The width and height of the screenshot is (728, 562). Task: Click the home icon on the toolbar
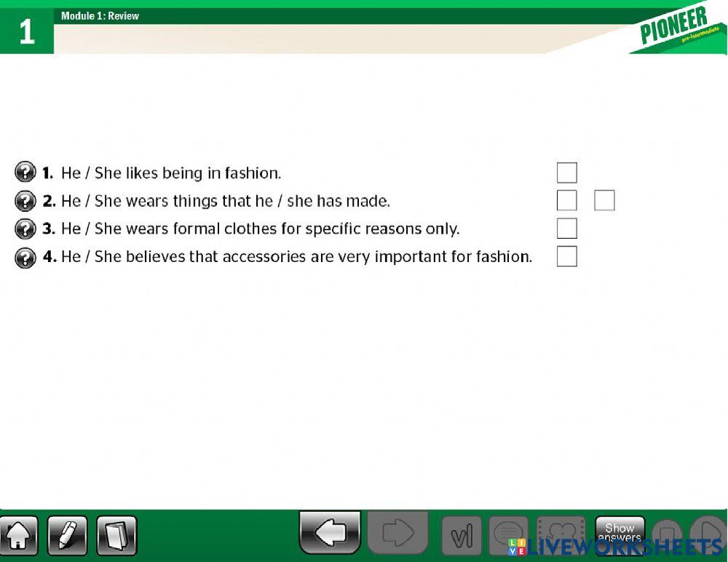click(20, 536)
